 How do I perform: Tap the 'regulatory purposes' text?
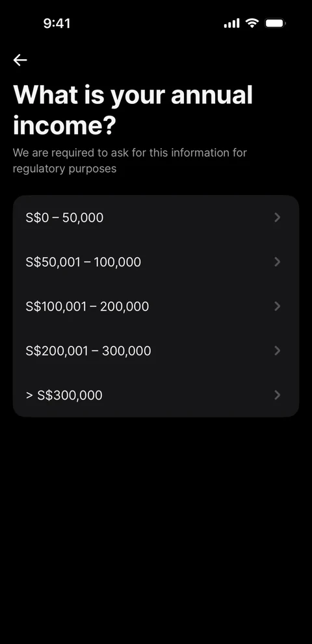pyautogui.click(x=64, y=169)
